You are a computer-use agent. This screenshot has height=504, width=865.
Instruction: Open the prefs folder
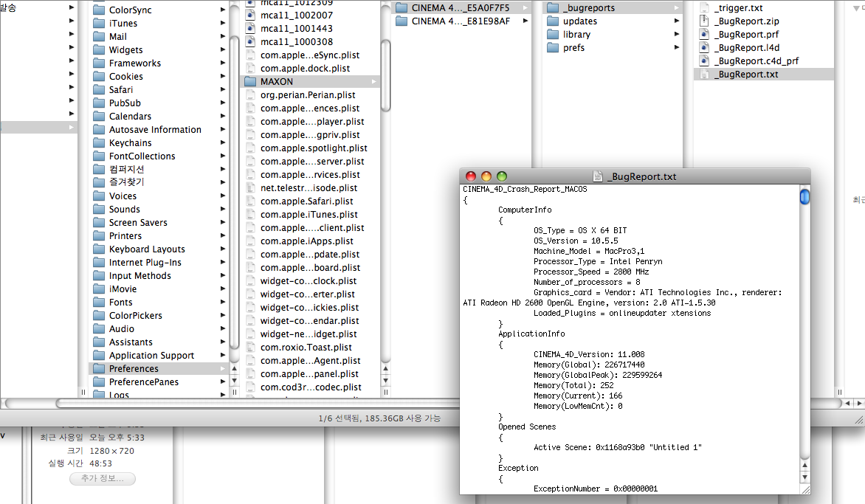[573, 47]
